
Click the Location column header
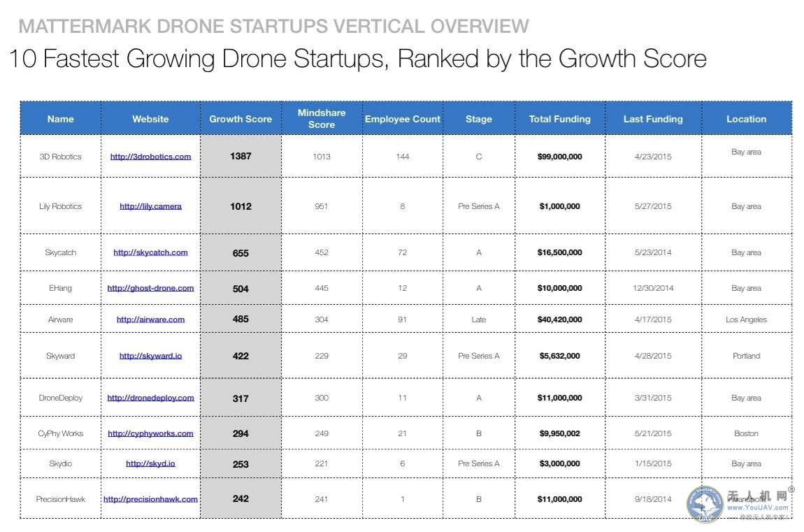coord(746,119)
